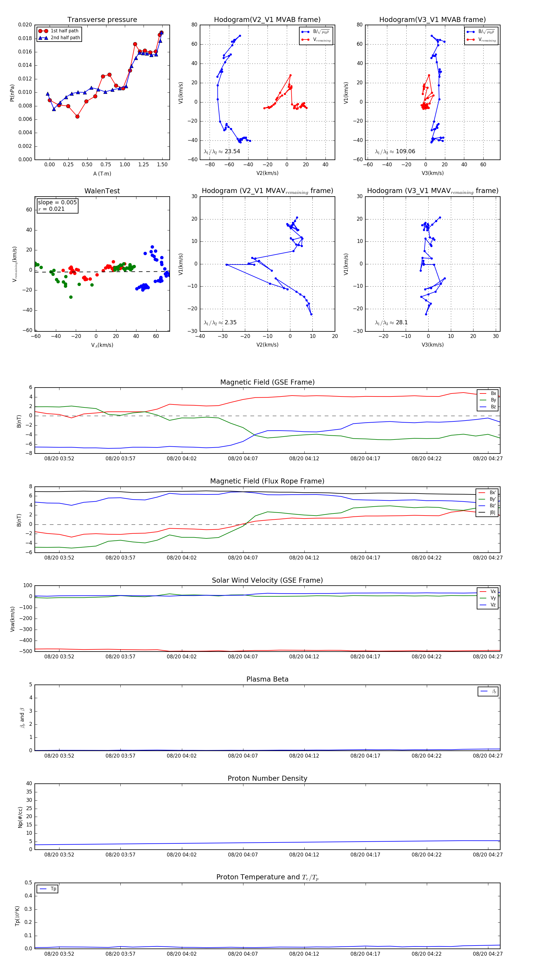This screenshot has height=980, width=535.
Task: Select 'Vy' legend entry in velocity plot
Action: [x=488, y=598]
